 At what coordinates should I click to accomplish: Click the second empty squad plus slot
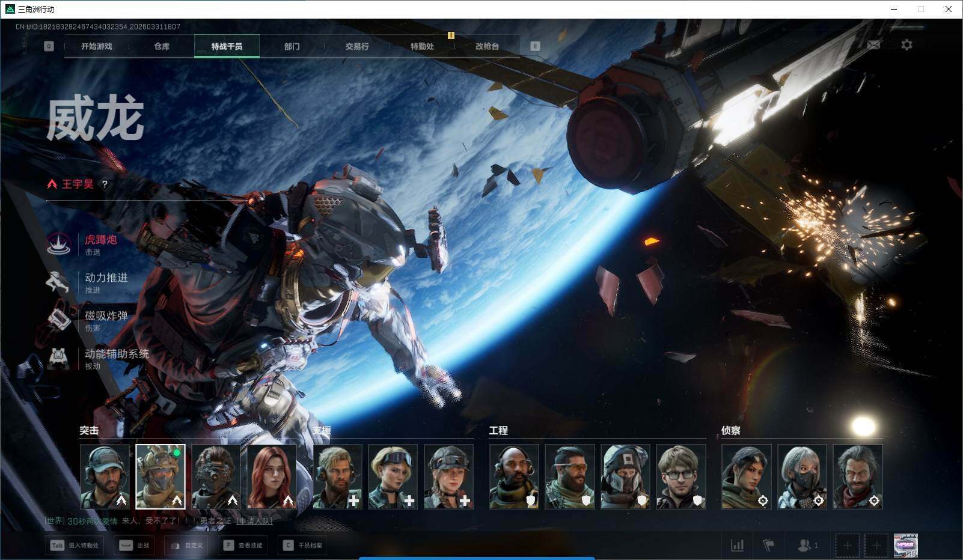tap(876, 546)
